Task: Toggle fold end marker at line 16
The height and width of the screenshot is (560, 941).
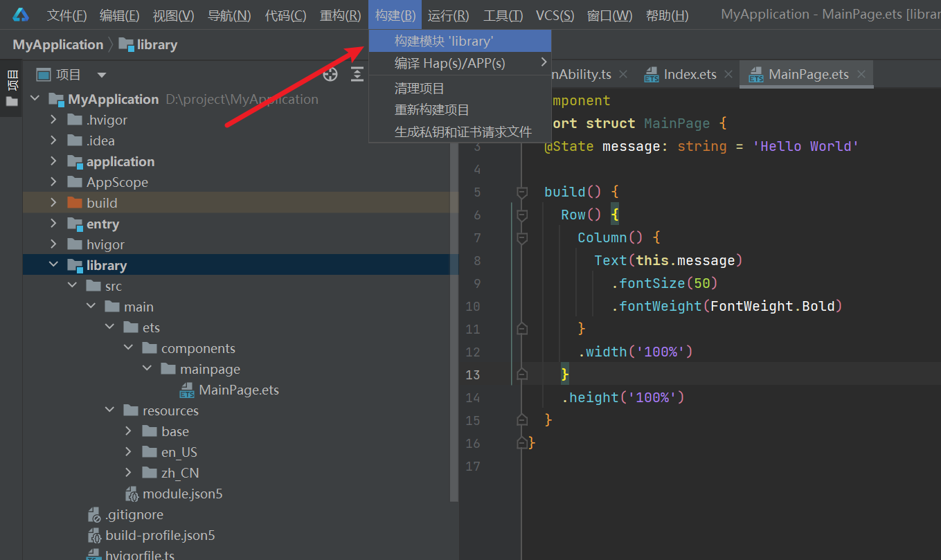Action: click(522, 442)
